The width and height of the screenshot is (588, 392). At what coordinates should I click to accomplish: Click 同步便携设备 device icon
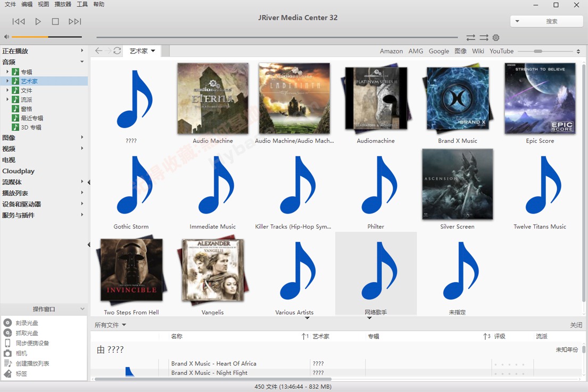tap(7, 343)
